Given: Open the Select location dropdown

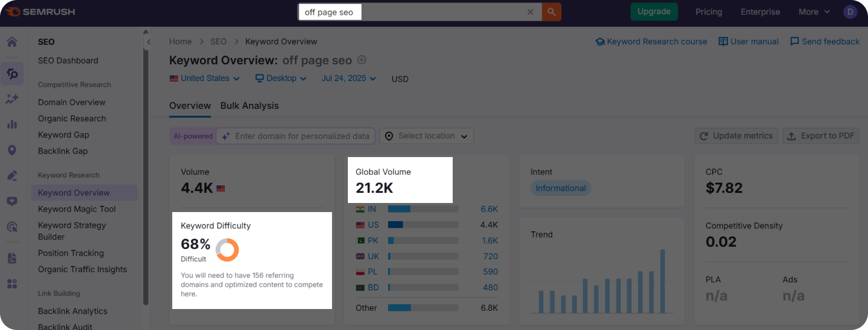Looking at the screenshot, I should point(427,136).
